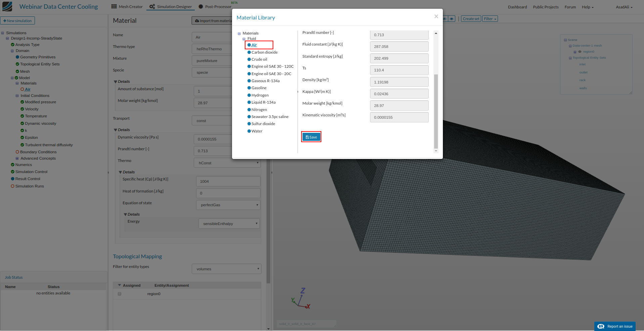Image resolution: width=644 pixels, height=331 pixels.
Task: Click Import from material library button
Action: coord(212,21)
